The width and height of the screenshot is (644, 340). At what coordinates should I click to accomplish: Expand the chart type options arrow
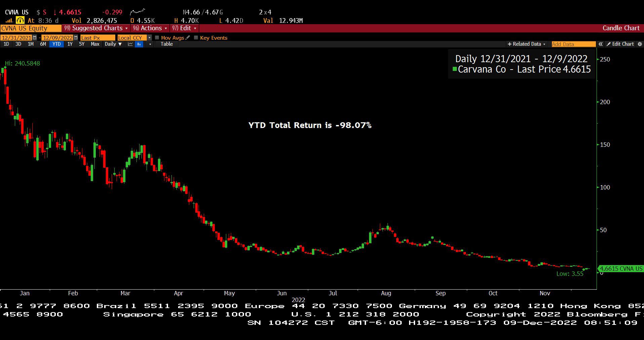[150, 44]
